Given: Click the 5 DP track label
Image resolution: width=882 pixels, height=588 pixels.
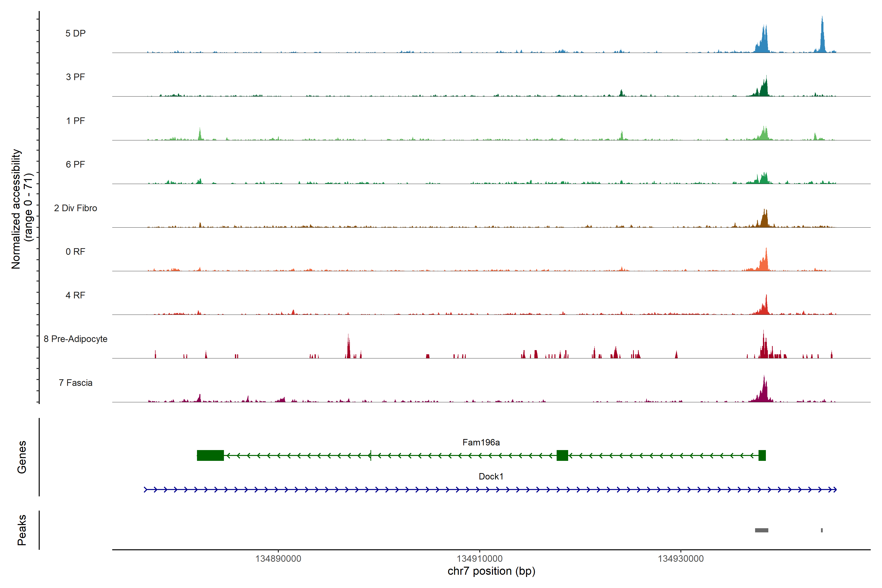Looking at the screenshot, I should point(75,33).
